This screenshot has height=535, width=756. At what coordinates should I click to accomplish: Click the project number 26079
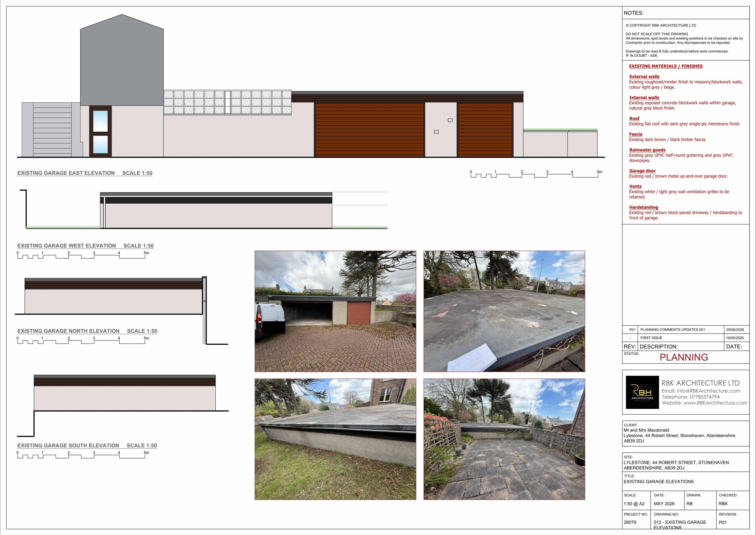pos(630,522)
